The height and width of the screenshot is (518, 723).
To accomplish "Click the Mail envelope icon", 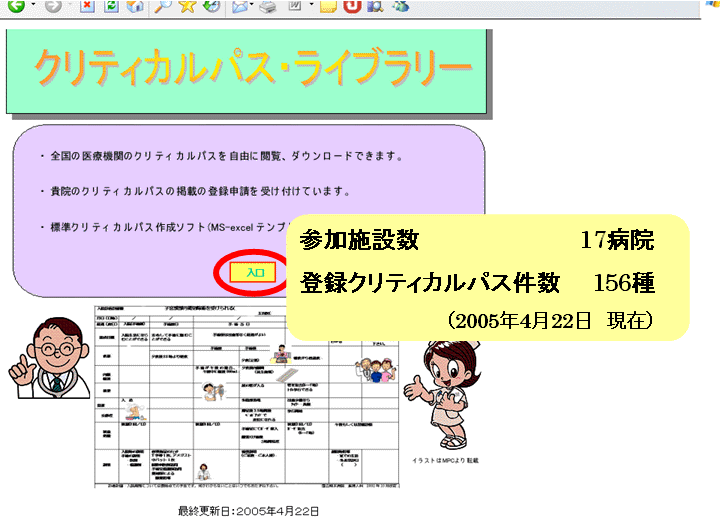I will click(x=239, y=6).
